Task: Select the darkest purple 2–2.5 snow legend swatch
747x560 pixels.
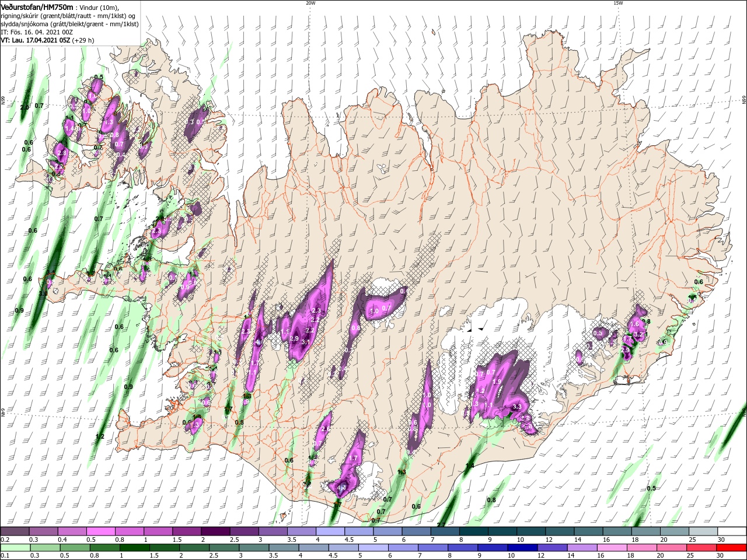Action: coord(215,531)
